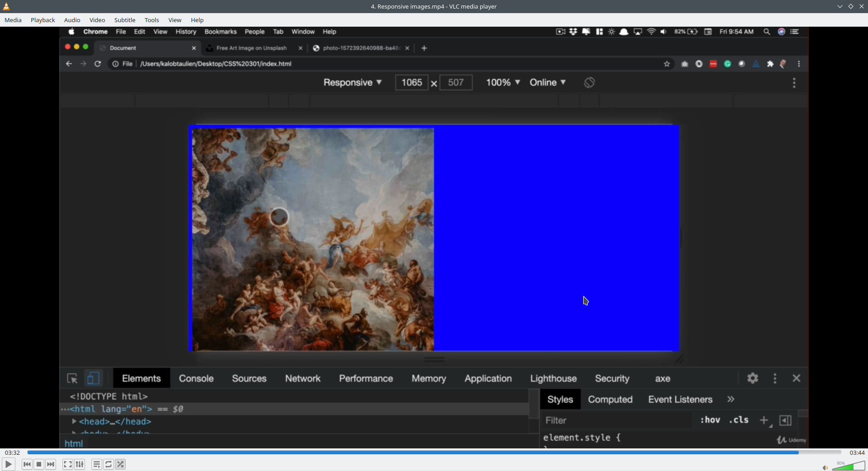The image size is (868, 471).
Task: Click the macOS volume status icon
Action: pos(664,32)
